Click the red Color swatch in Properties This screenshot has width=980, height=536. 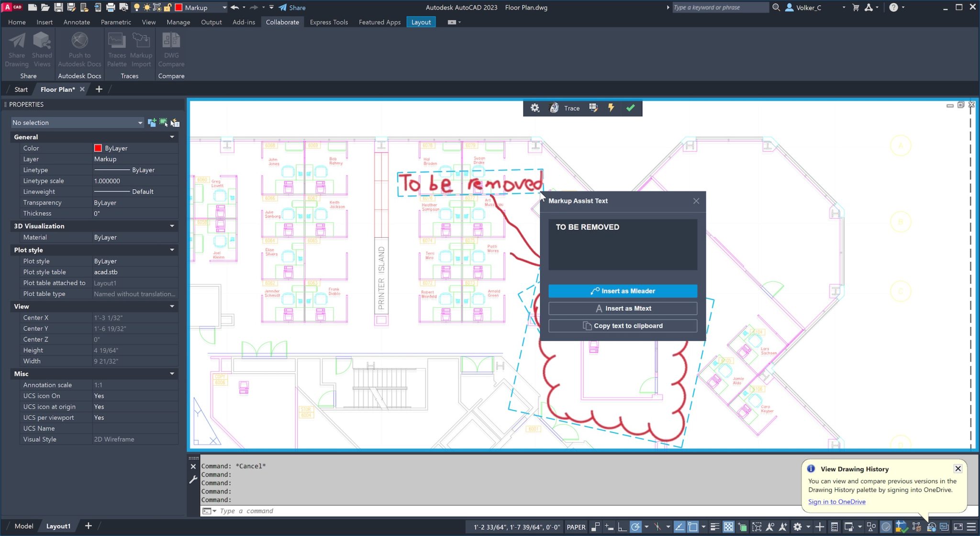[98, 148]
